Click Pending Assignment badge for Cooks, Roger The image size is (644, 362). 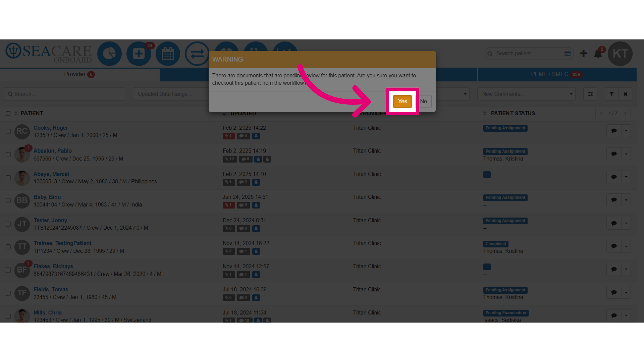pyautogui.click(x=505, y=128)
